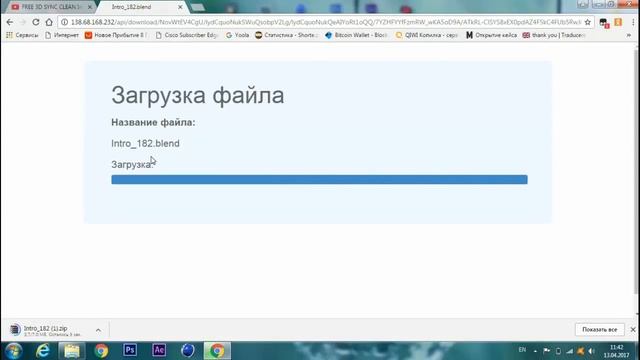Click the address bar URL field

[326, 22]
